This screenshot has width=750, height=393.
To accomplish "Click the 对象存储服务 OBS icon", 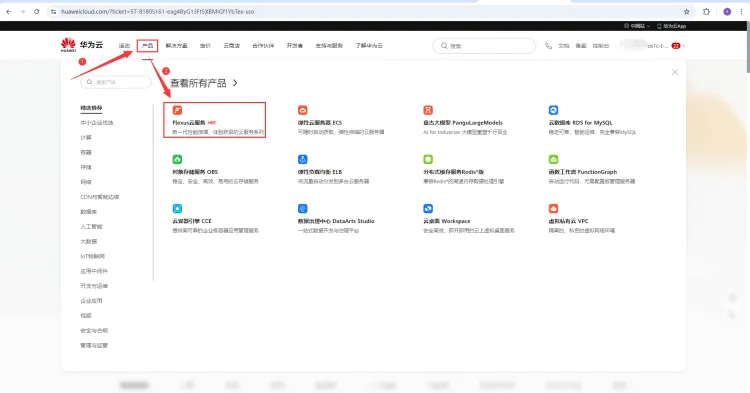I will tap(177, 159).
